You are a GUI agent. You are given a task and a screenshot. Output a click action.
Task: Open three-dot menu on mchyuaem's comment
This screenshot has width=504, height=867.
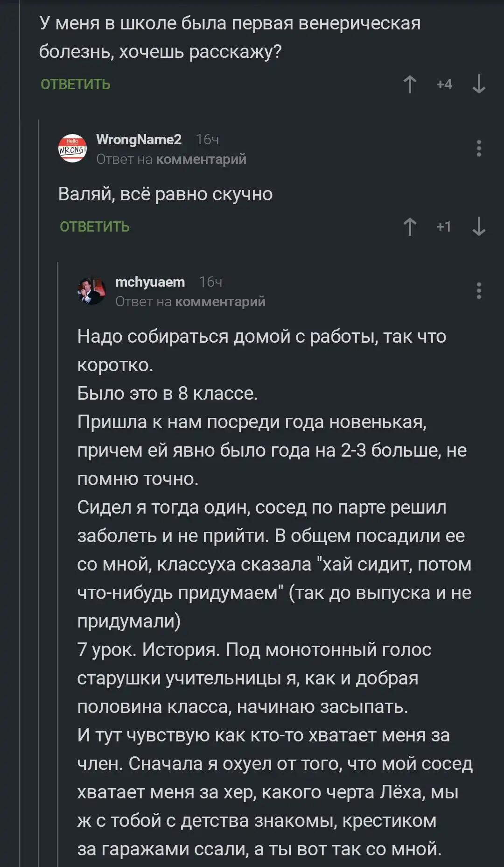(x=479, y=291)
